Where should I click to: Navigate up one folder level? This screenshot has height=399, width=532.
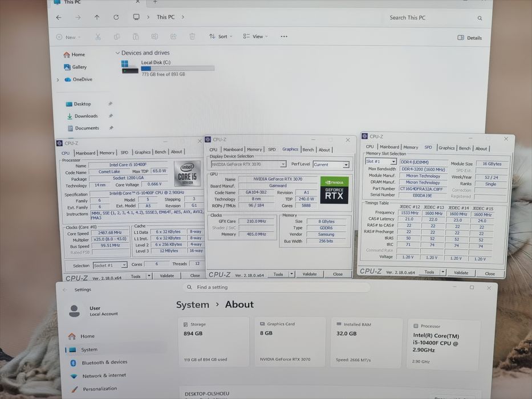(97, 17)
